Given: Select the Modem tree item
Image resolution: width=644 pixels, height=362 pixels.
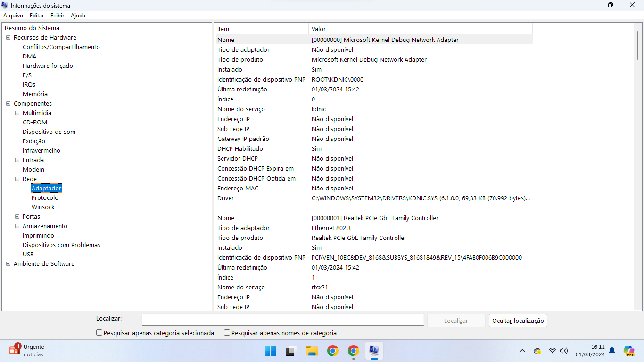Looking at the screenshot, I should (33, 170).
